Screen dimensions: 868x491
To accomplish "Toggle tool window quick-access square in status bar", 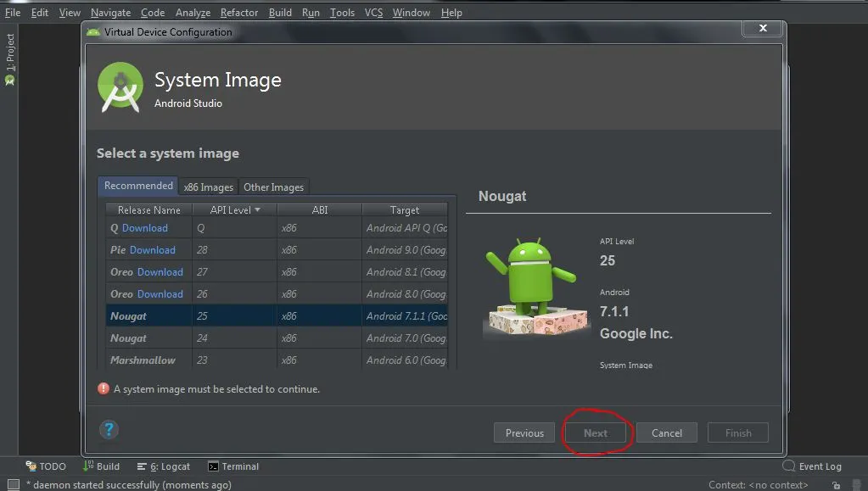I will click(x=14, y=485).
